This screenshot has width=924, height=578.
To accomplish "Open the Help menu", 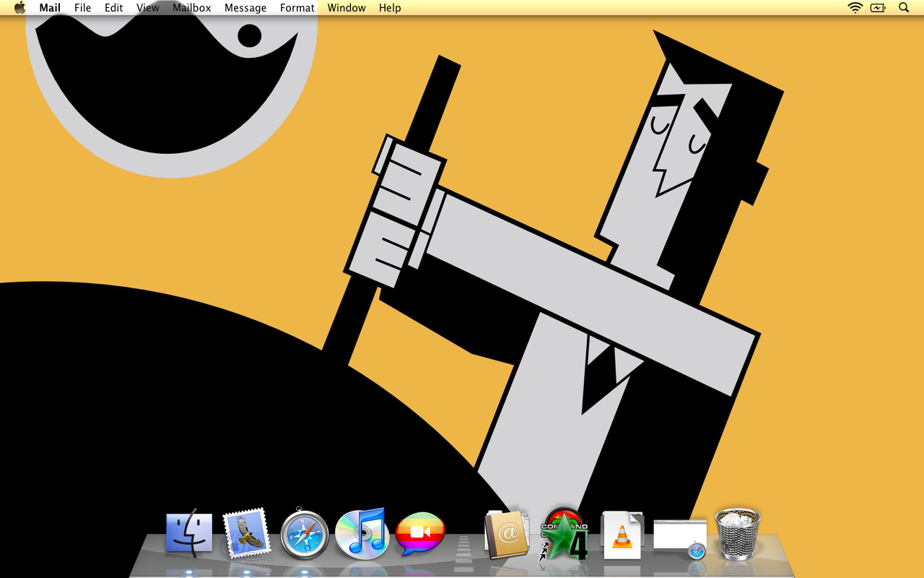I will (x=390, y=8).
